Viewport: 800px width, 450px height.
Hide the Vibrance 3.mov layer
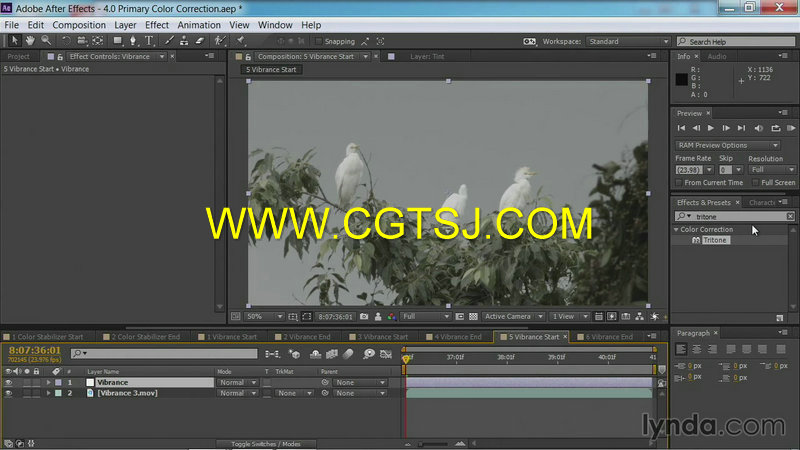8,393
